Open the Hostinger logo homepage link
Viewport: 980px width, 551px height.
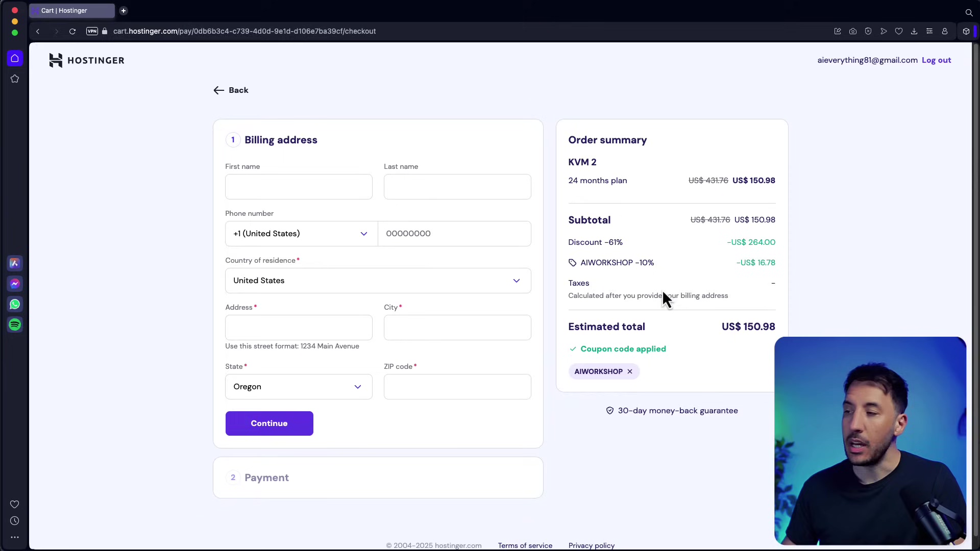pos(87,60)
